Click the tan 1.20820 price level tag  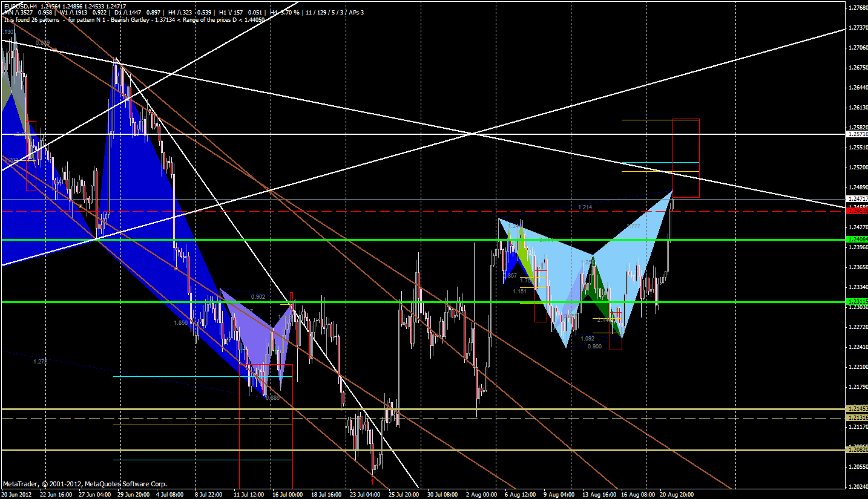pyautogui.click(x=857, y=450)
